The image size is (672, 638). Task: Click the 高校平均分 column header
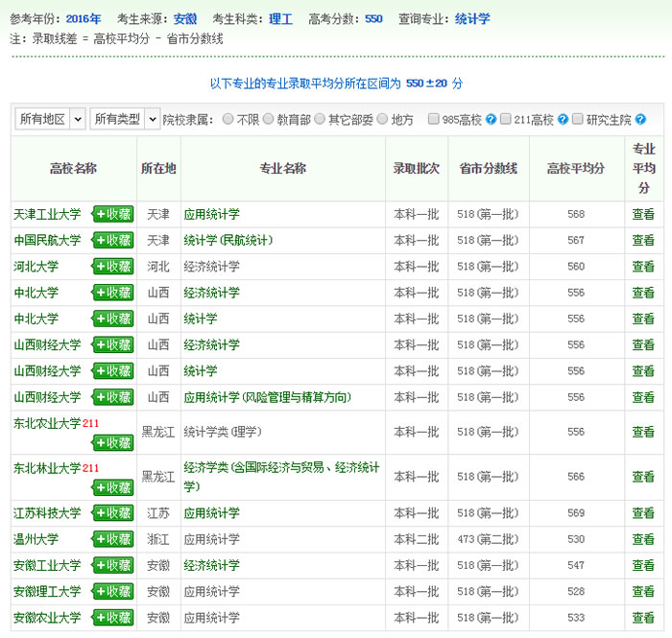pyautogui.click(x=576, y=168)
